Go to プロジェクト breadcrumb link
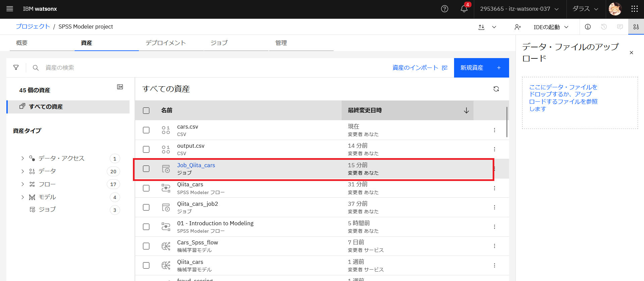This screenshot has height=281, width=644. pyautogui.click(x=33, y=27)
